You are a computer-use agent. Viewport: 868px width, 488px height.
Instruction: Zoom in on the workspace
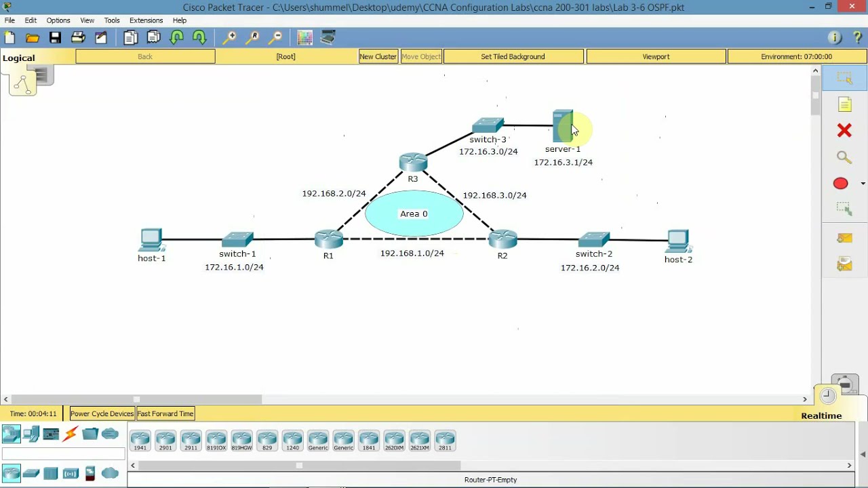tap(229, 38)
